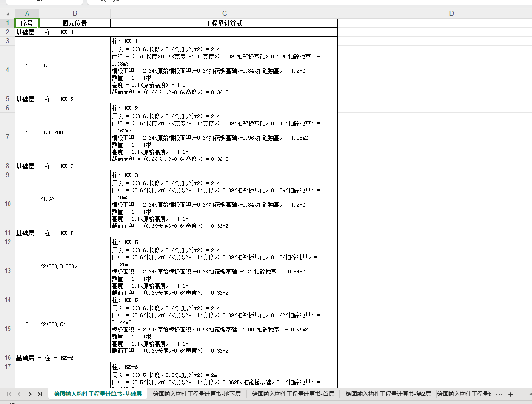
Task: Open the 绘图输入构件工程量计算书-第2层 sheet tab
Action: coord(388,394)
